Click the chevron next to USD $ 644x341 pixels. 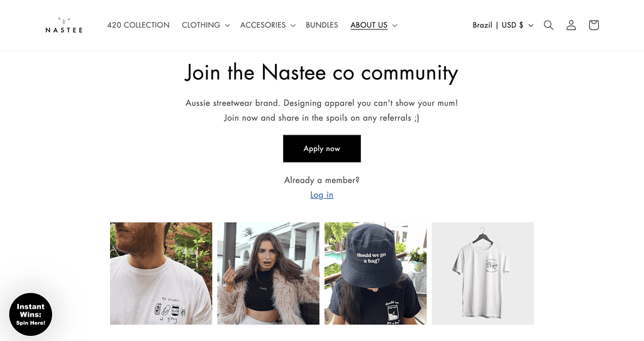tap(531, 25)
